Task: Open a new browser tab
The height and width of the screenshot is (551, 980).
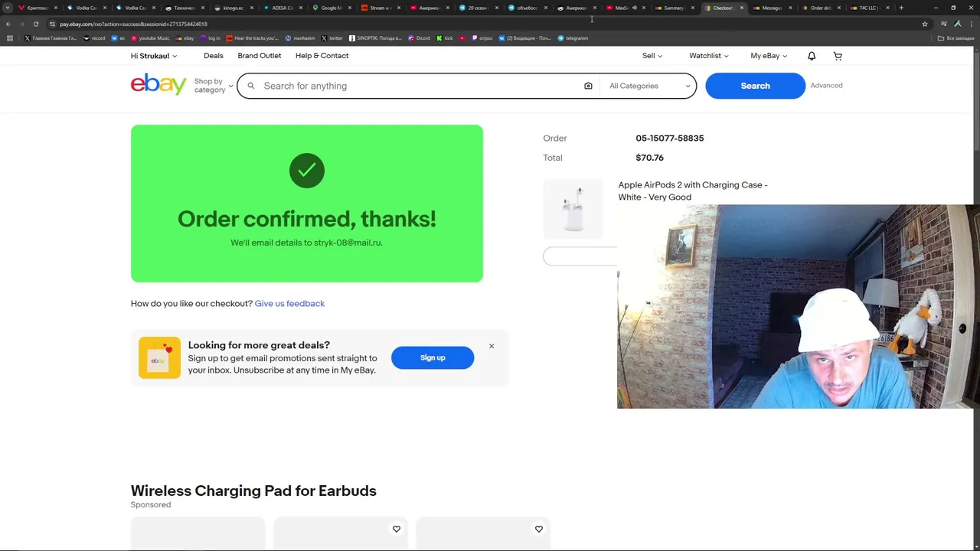Action: click(901, 8)
